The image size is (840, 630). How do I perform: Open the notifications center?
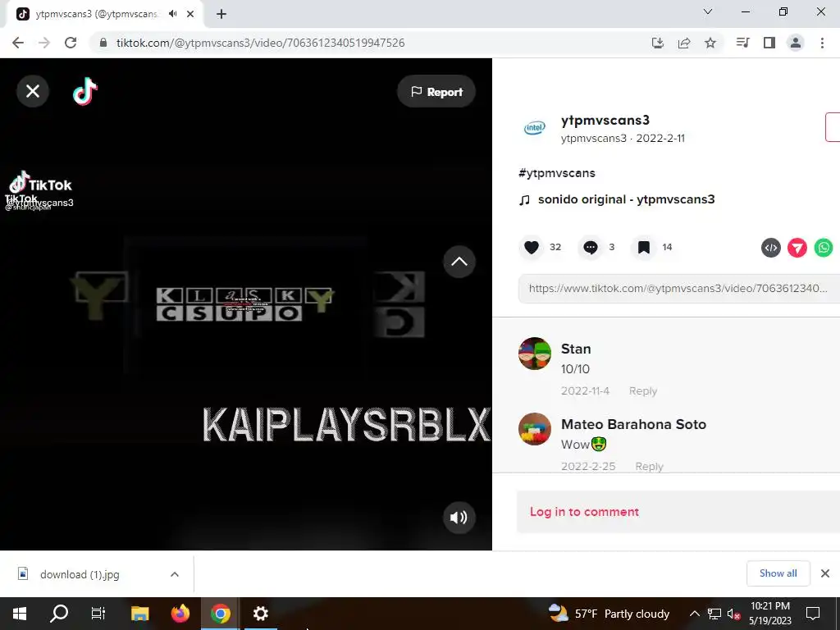(813, 614)
